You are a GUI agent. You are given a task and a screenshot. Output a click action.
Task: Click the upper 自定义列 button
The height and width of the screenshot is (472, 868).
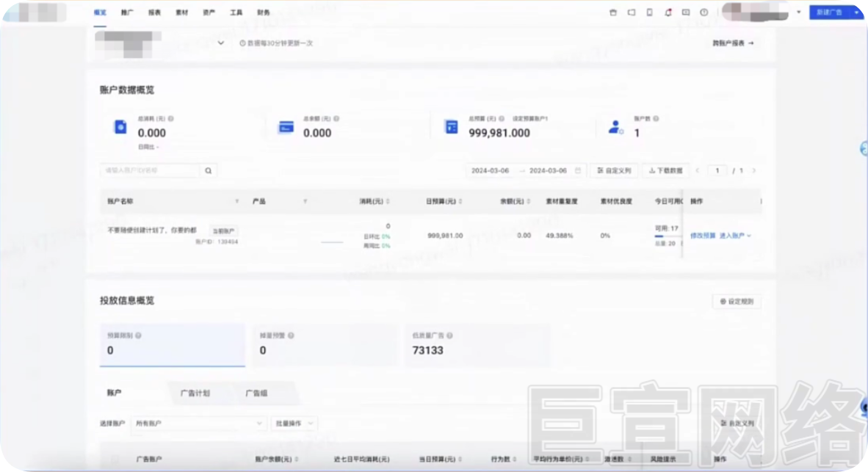click(x=614, y=170)
